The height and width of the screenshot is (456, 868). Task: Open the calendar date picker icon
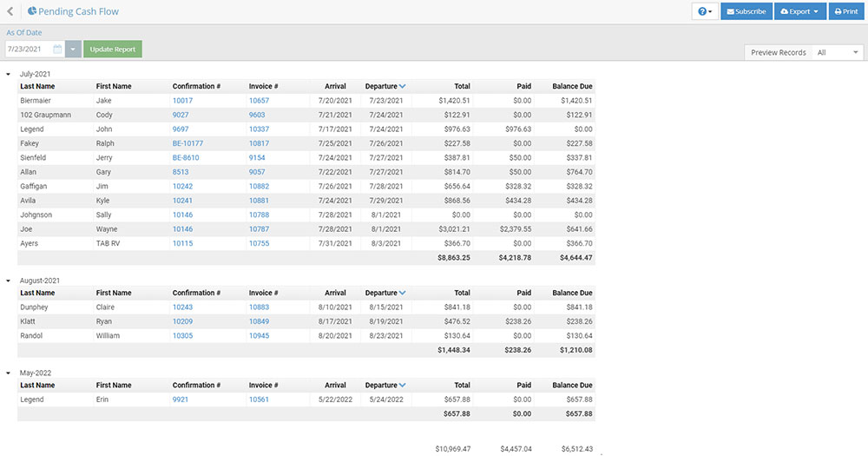(57, 50)
